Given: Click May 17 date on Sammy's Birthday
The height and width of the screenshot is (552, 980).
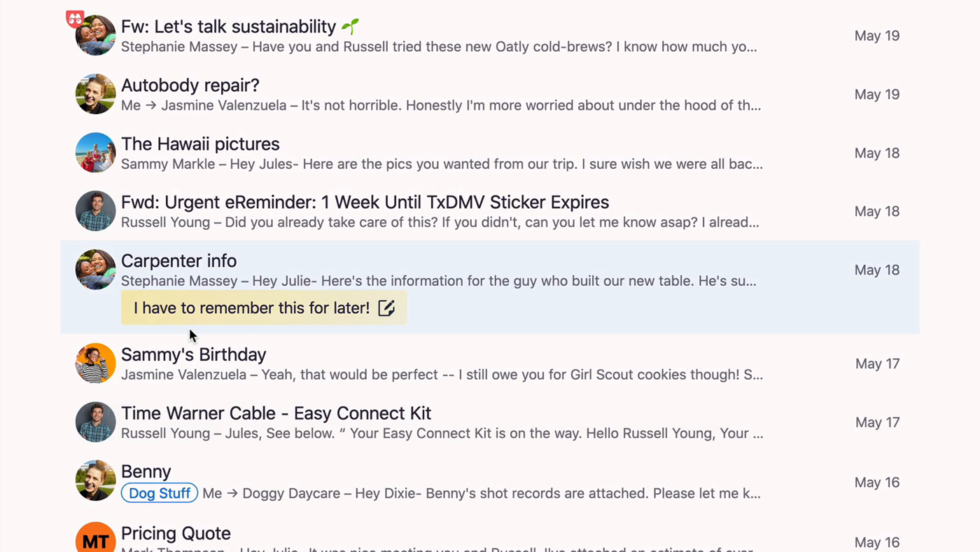Looking at the screenshot, I should point(877,364).
